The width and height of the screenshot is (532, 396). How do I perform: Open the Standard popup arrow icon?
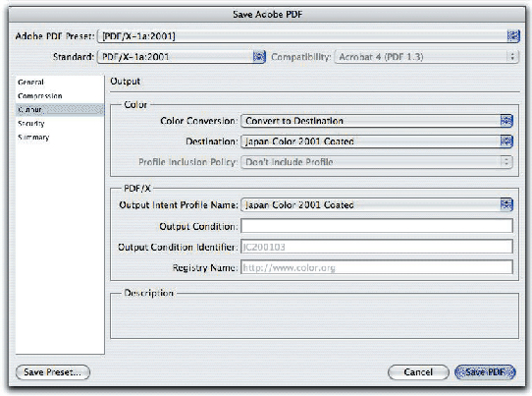[259, 56]
